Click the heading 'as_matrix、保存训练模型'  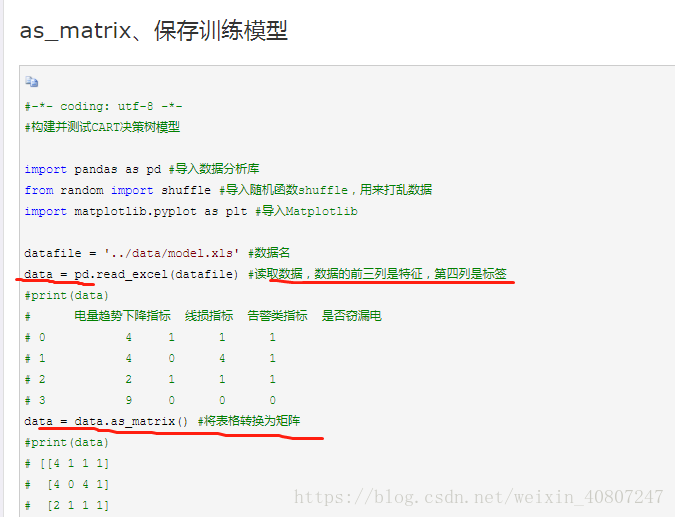154,31
